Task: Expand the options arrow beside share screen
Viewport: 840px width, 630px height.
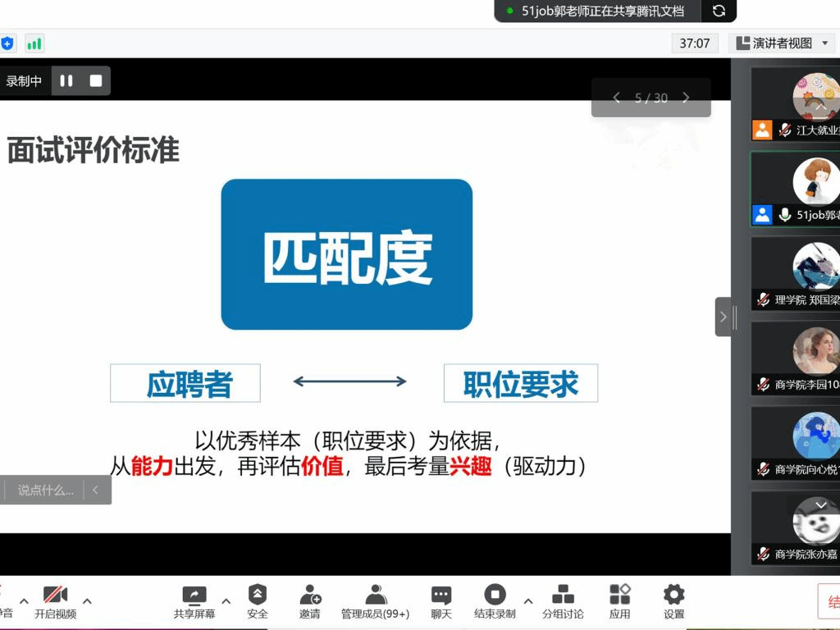Action: pyautogui.click(x=226, y=601)
